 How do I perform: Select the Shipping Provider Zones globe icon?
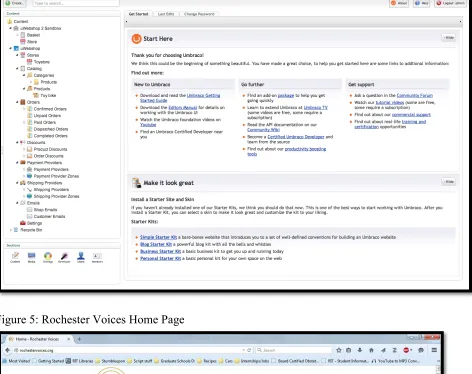[29, 196]
